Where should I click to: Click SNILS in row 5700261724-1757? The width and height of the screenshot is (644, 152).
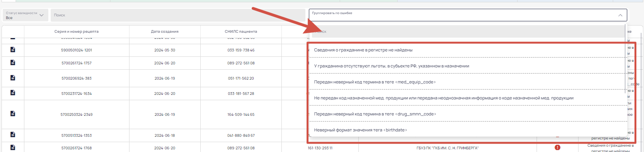coord(241,63)
